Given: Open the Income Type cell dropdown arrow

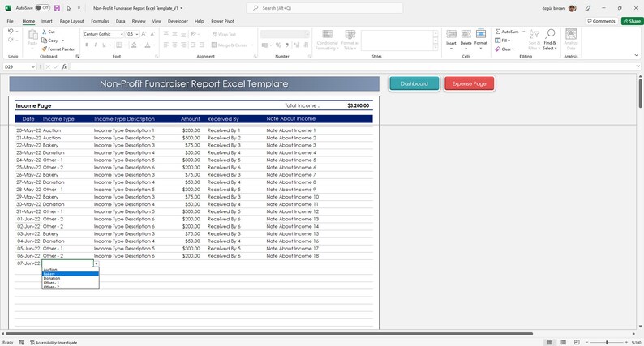Looking at the screenshot, I should [x=96, y=263].
